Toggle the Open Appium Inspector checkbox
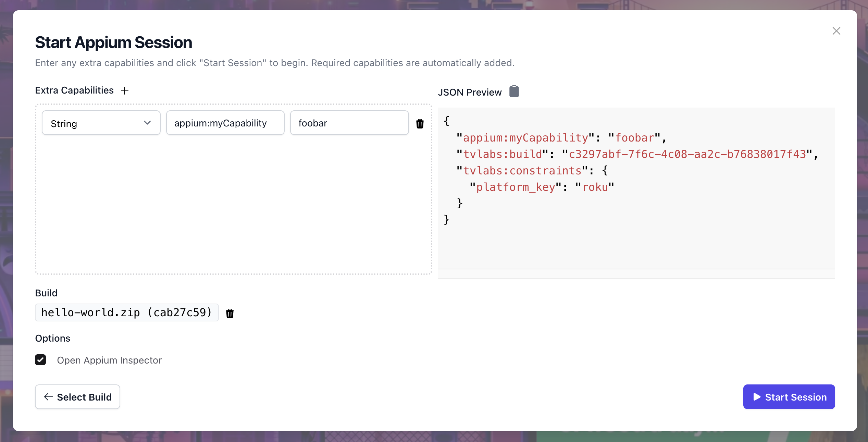This screenshot has height=442, width=868. (x=40, y=360)
